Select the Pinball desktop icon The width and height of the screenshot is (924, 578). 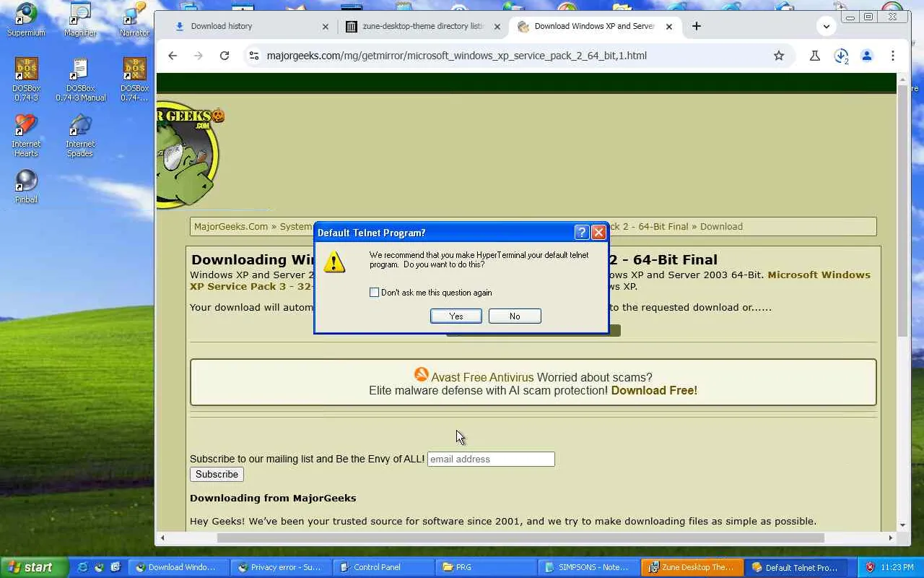[26, 186]
